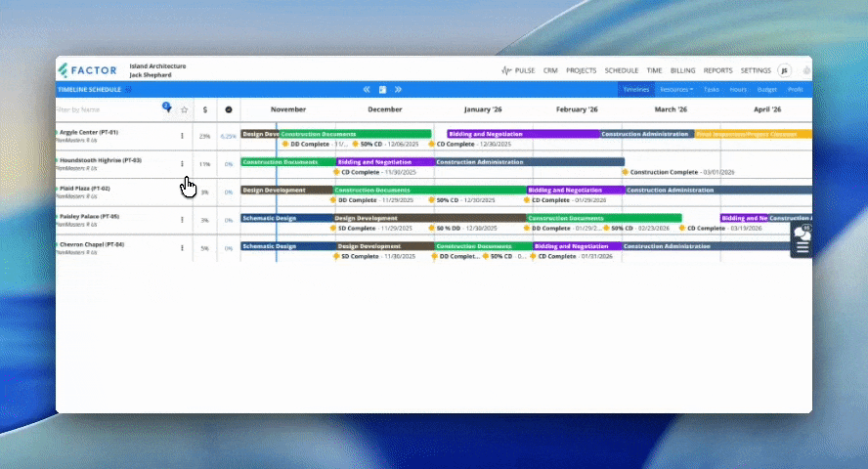Open the Houndstooth Highrise (PT-03) project

click(101, 160)
